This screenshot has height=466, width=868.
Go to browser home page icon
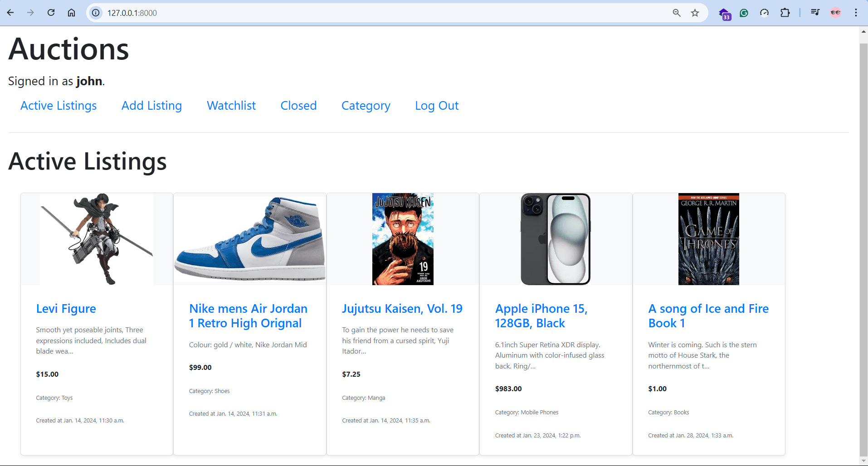click(71, 13)
